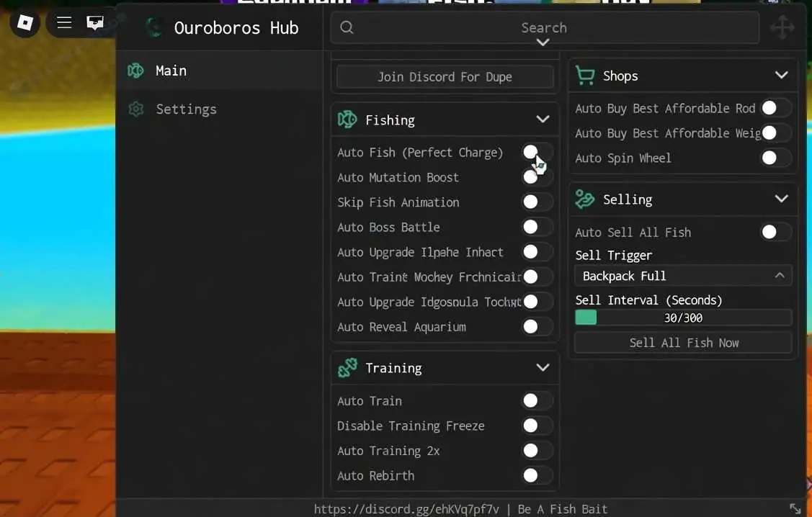Turn on Skip Fish Animation
Image resolution: width=812 pixels, height=517 pixels.
click(537, 202)
